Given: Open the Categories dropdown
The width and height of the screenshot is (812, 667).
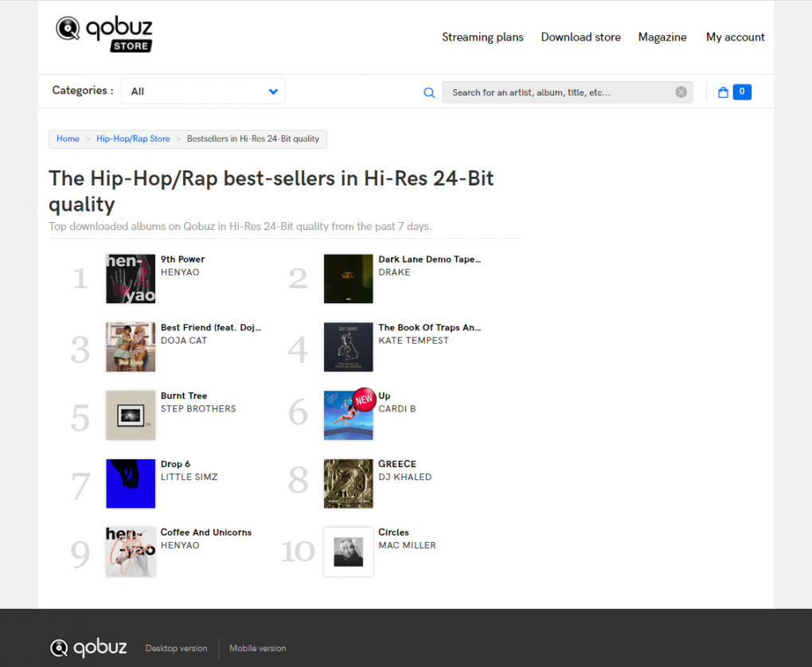Looking at the screenshot, I should [x=203, y=91].
